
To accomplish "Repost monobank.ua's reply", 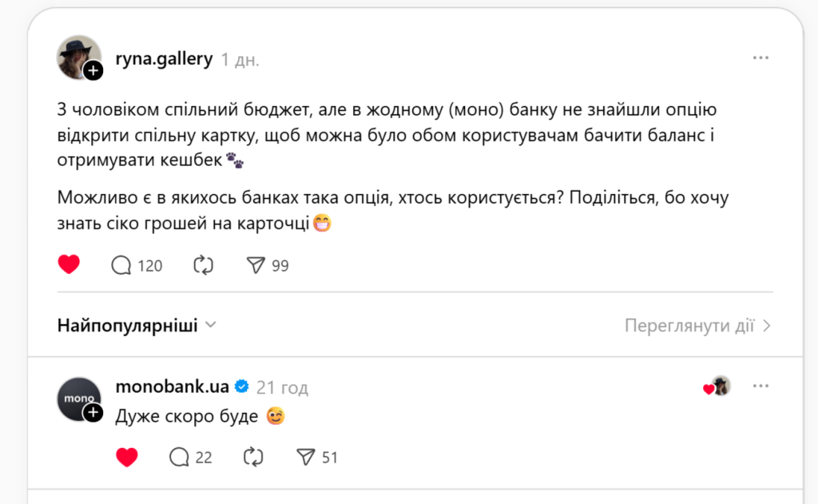I will (253, 456).
